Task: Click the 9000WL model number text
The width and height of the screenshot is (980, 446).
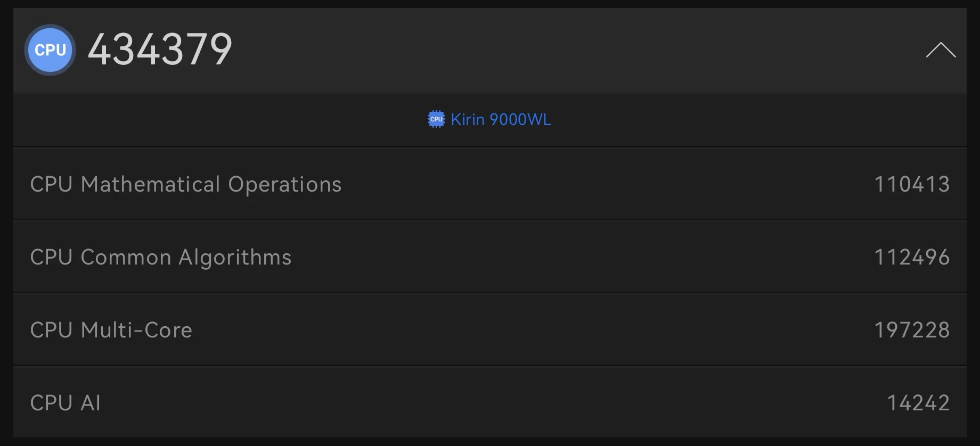Action: click(x=520, y=119)
